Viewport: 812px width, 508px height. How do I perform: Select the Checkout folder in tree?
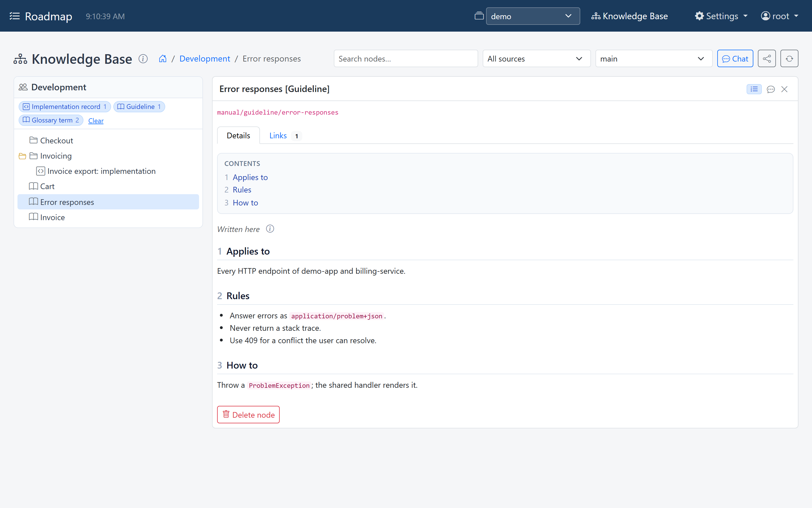coord(108,141)
